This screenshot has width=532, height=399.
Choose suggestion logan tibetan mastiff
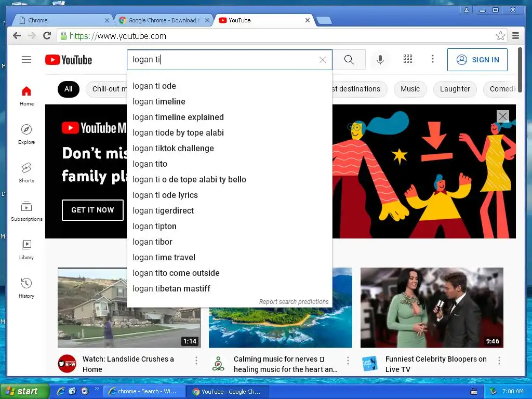(x=229, y=289)
